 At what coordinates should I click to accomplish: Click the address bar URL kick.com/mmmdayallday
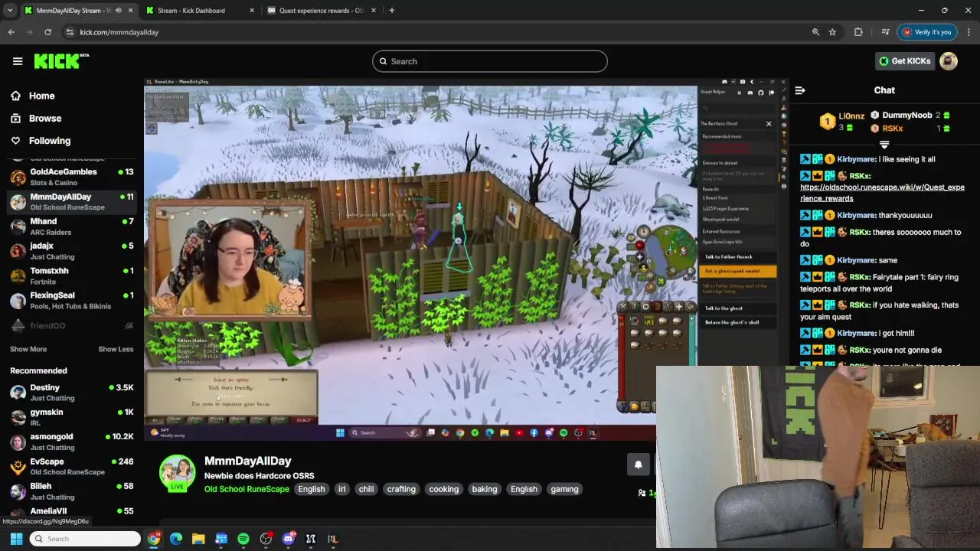pyautogui.click(x=119, y=32)
